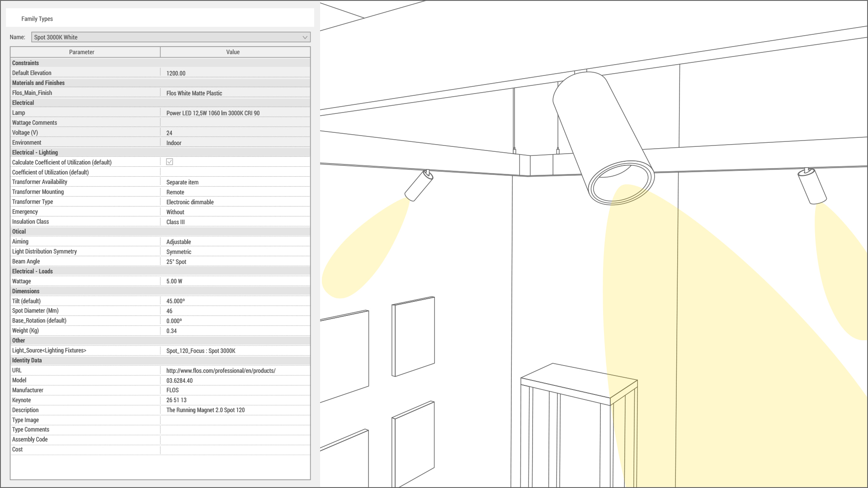Open the flos.com URL value
The width and height of the screenshot is (868, 488).
coord(221,371)
